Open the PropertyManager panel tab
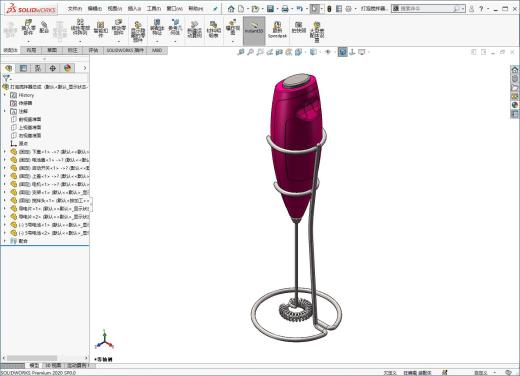 click(23, 68)
